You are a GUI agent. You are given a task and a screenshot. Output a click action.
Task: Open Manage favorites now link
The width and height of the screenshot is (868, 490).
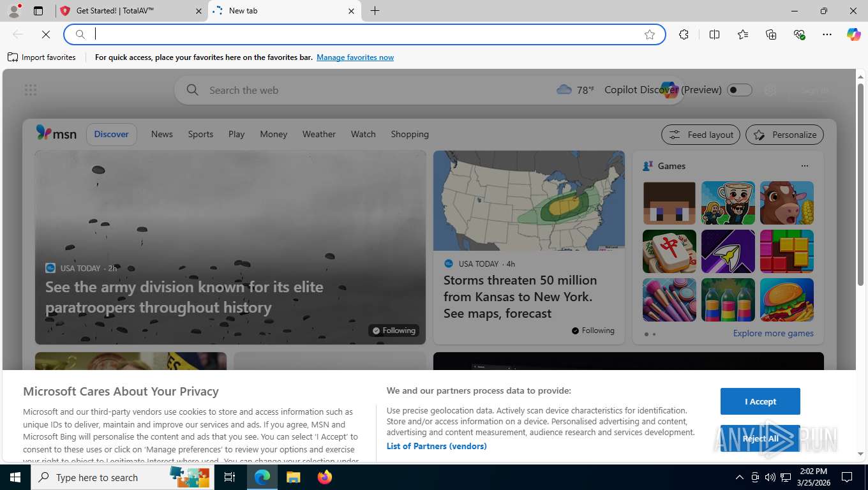[355, 57]
